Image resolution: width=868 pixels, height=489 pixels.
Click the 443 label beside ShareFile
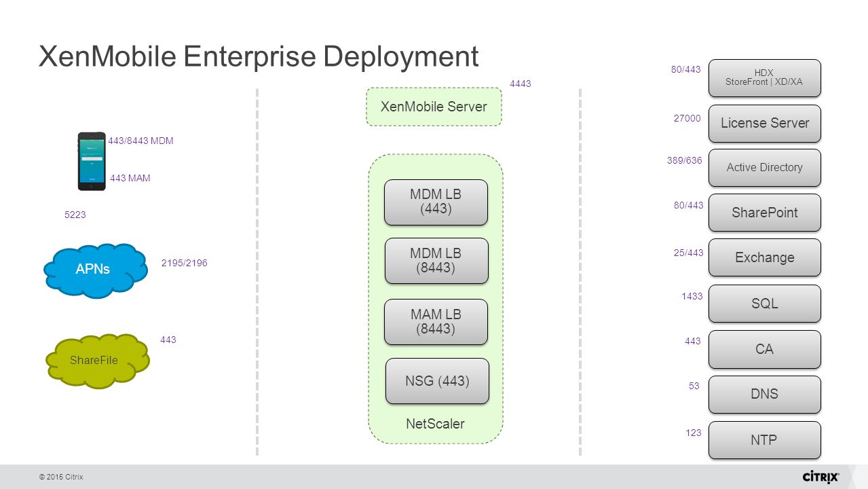[x=168, y=340]
